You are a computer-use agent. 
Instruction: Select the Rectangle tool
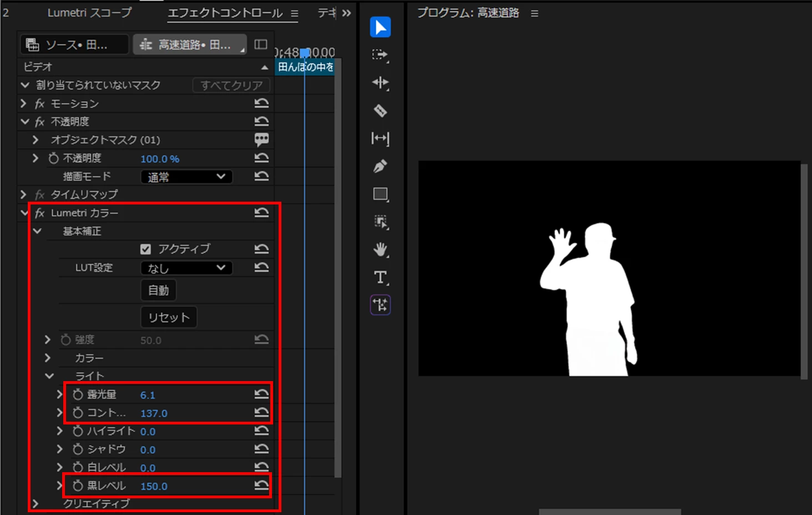point(380,194)
